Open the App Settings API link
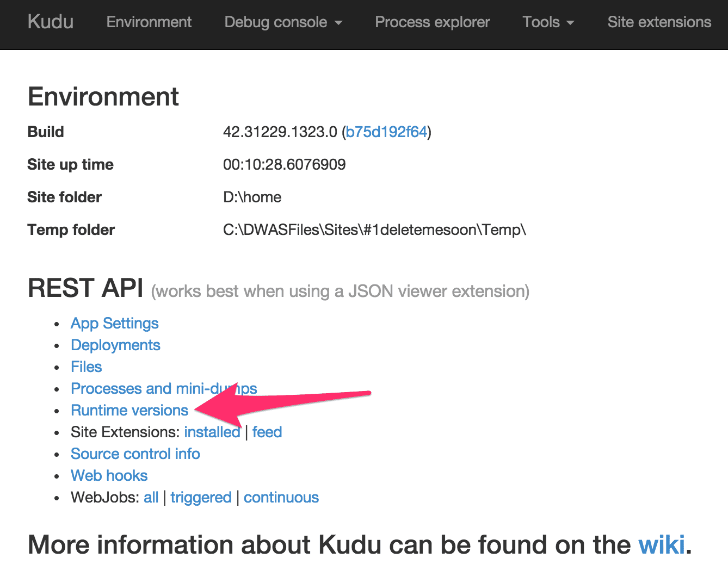This screenshot has height=583, width=728. click(x=115, y=324)
